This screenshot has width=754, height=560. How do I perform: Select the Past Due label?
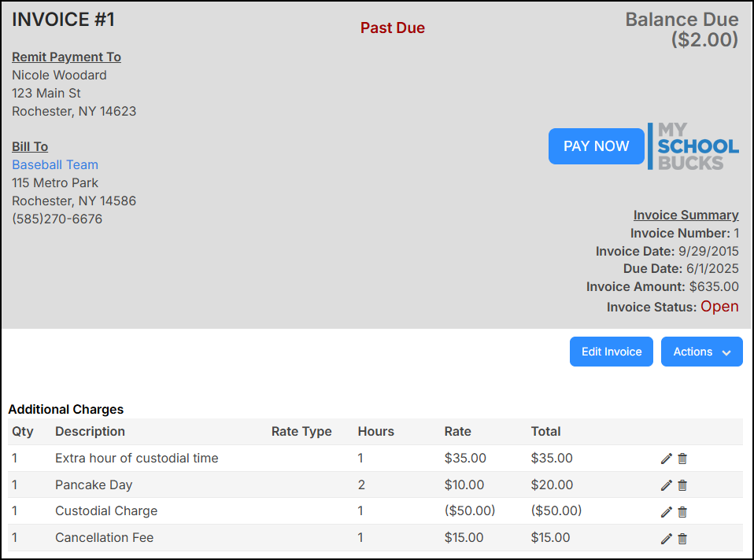pyautogui.click(x=393, y=28)
